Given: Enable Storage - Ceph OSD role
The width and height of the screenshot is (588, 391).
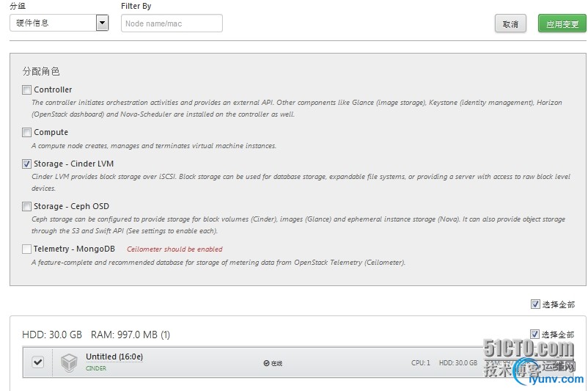Looking at the screenshot, I should click(27, 207).
